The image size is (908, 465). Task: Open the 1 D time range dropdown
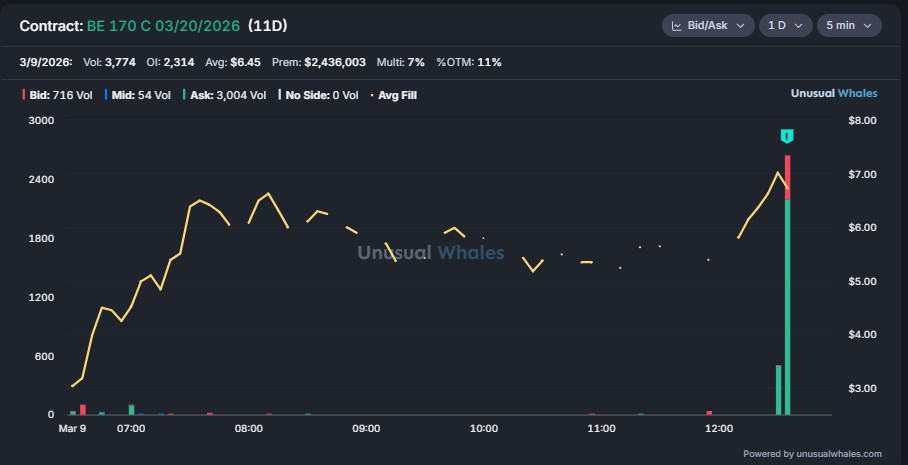(785, 25)
